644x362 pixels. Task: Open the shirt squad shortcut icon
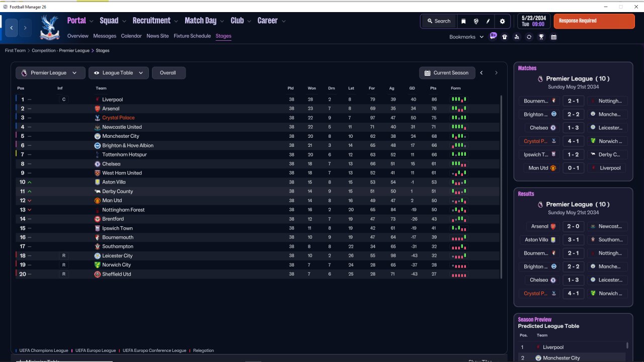click(505, 37)
